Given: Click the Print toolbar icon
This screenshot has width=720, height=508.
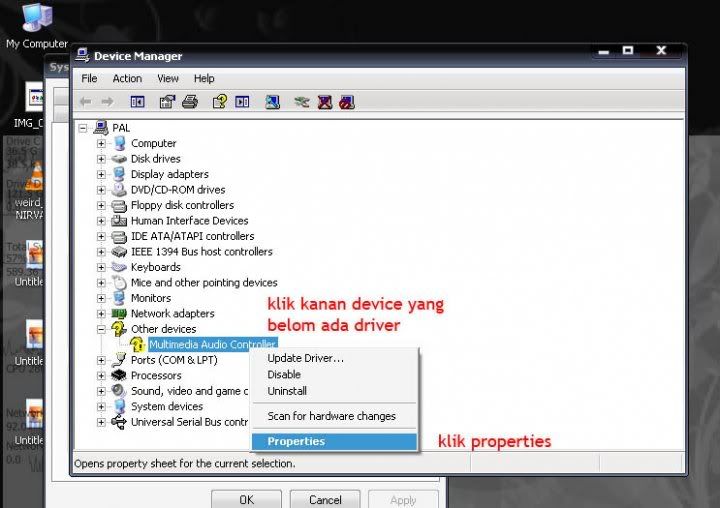Looking at the screenshot, I should pos(190,102).
